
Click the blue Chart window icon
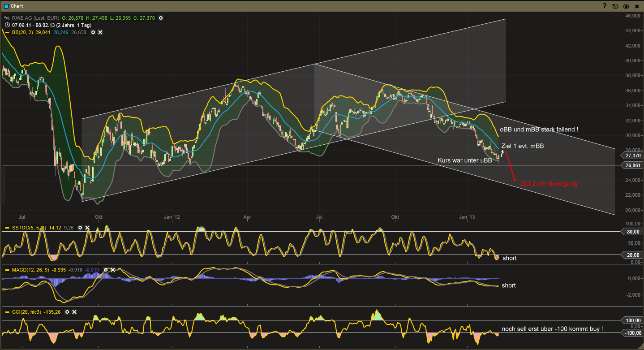6,6
